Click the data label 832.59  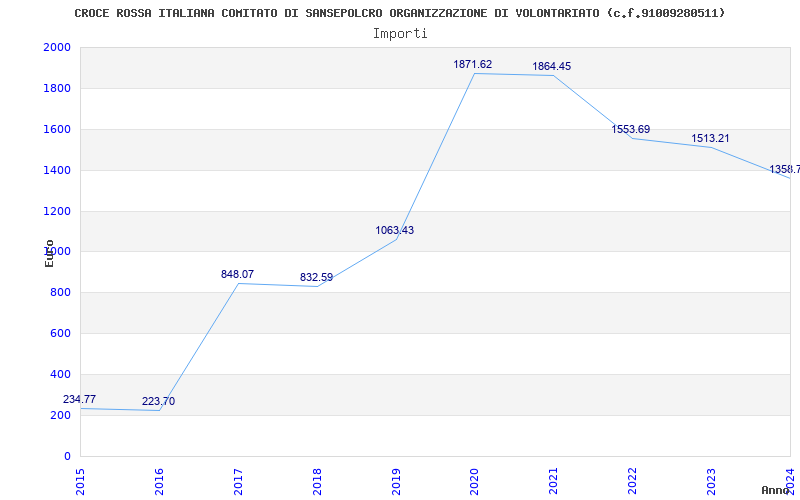[x=316, y=278]
